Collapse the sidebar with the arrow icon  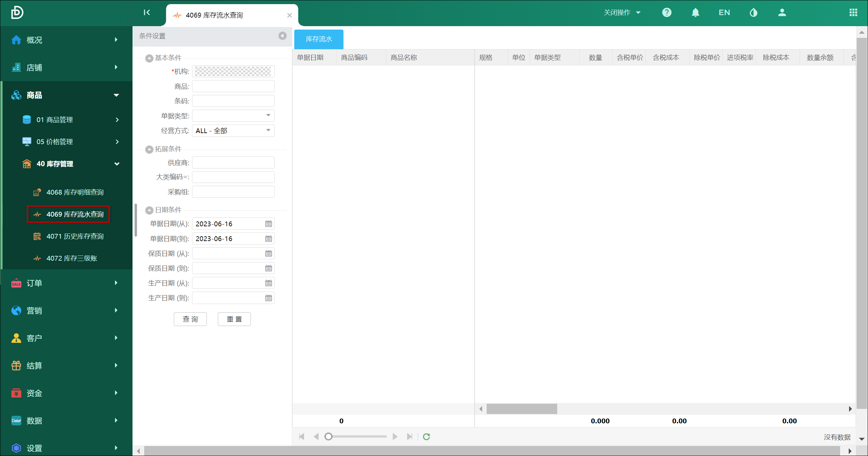(x=147, y=13)
